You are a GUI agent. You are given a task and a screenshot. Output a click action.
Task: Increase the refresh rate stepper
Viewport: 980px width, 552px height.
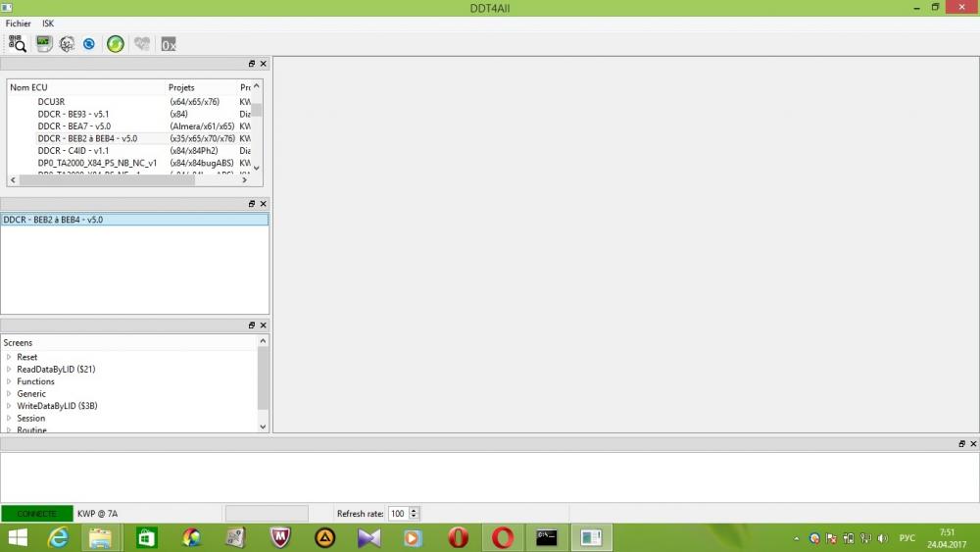click(x=414, y=510)
